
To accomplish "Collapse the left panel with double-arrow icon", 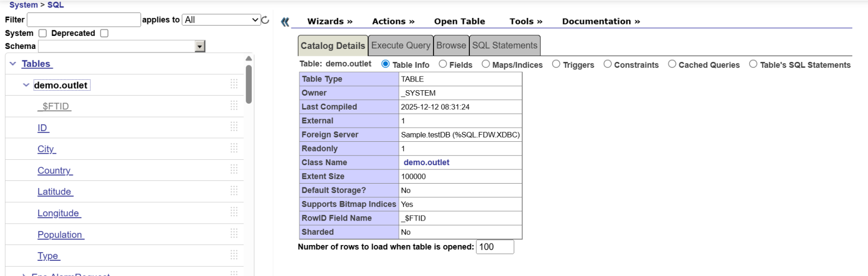I will coord(285,22).
